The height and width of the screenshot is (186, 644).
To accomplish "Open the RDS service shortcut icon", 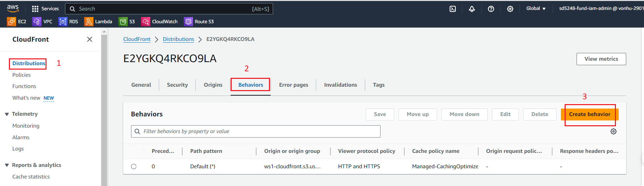I will point(63,22).
